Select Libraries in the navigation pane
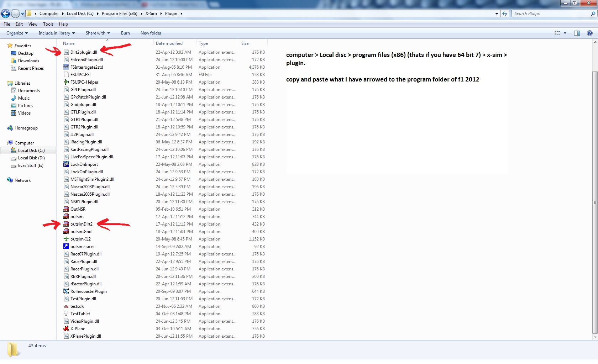The width and height of the screenshot is (598, 364). [22, 83]
